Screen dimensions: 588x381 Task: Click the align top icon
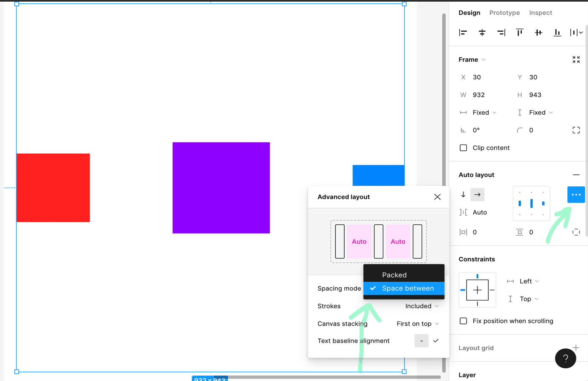tap(520, 33)
